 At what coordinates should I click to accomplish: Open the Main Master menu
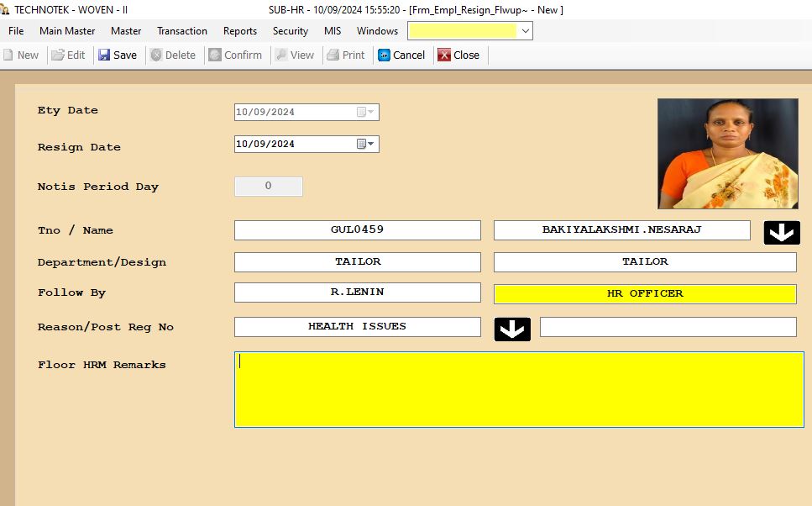(x=67, y=31)
